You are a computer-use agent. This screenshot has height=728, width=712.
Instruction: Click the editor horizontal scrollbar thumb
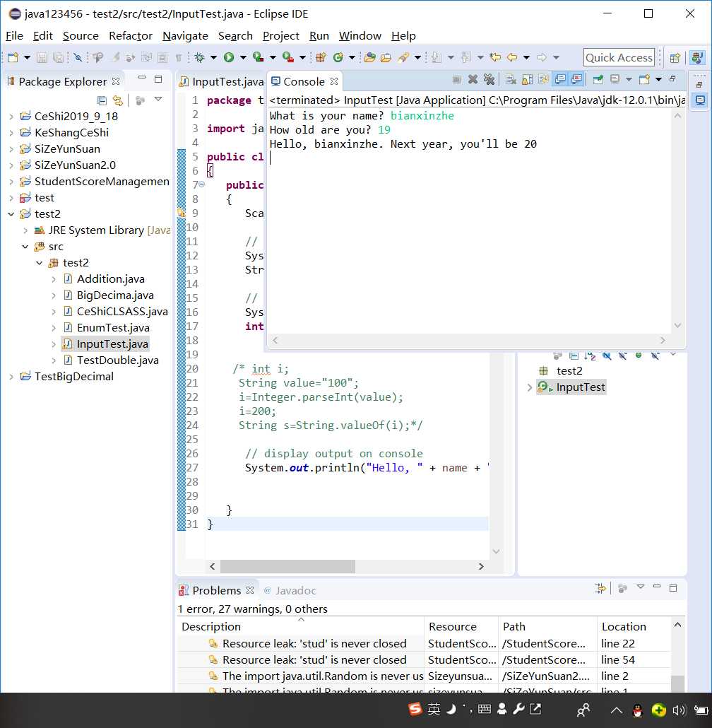(x=287, y=566)
